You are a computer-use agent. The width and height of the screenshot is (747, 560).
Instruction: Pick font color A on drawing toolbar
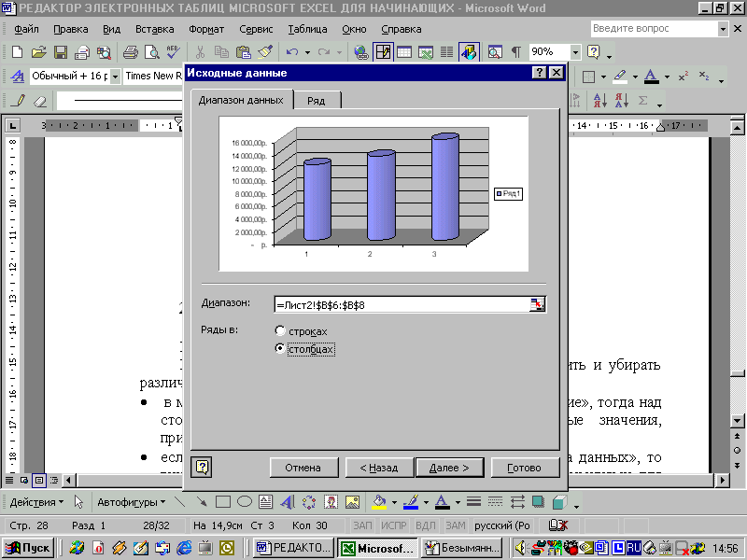(x=443, y=502)
